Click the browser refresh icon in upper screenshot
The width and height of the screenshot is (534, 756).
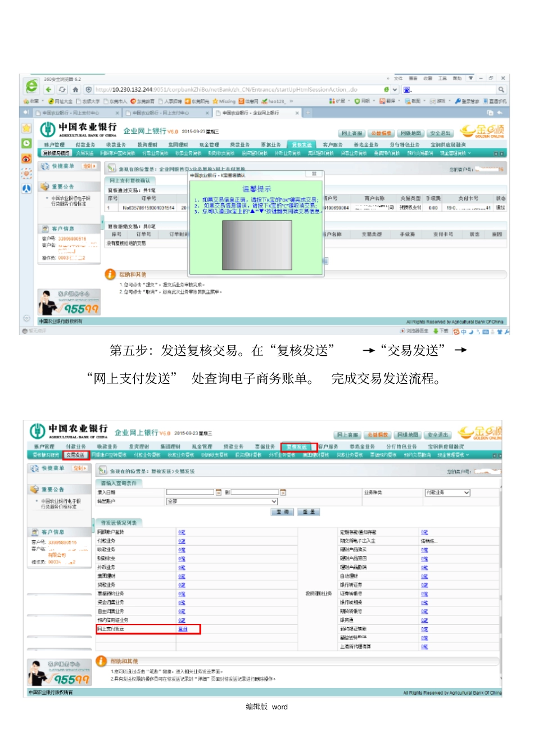(62, 89)
